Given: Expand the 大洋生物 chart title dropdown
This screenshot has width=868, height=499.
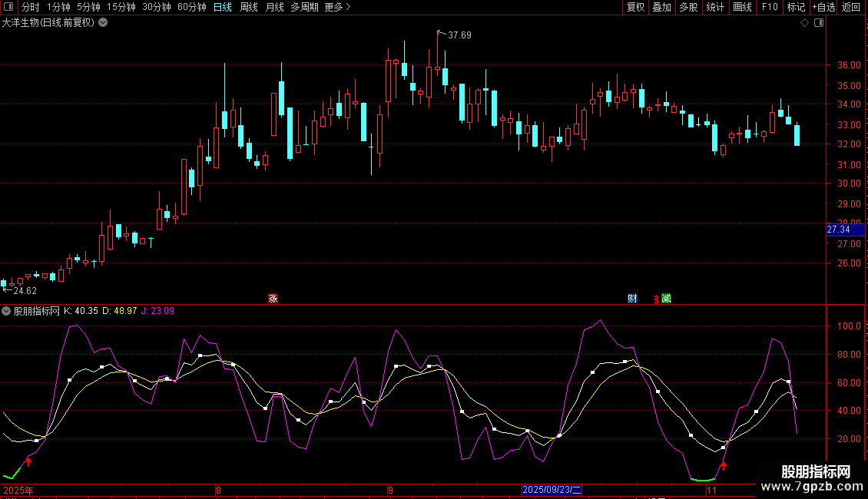Looking at the screenshot, I should pos(104,23).
